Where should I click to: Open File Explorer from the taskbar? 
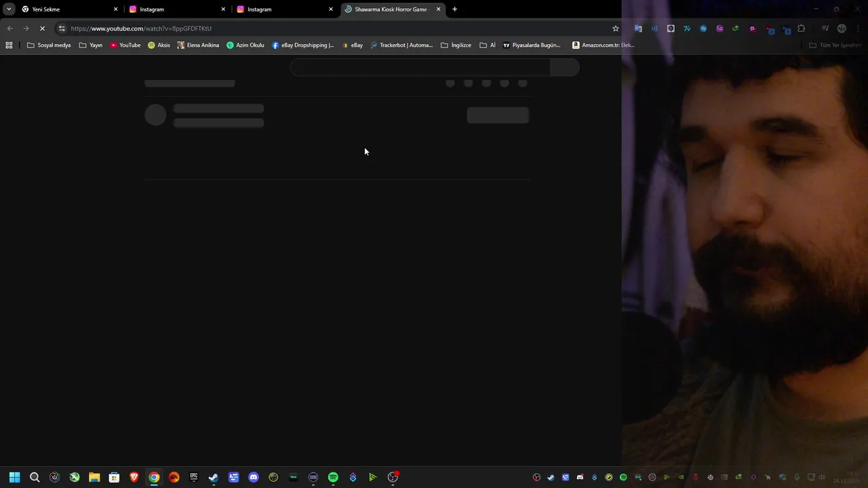[x=94, y=477]
